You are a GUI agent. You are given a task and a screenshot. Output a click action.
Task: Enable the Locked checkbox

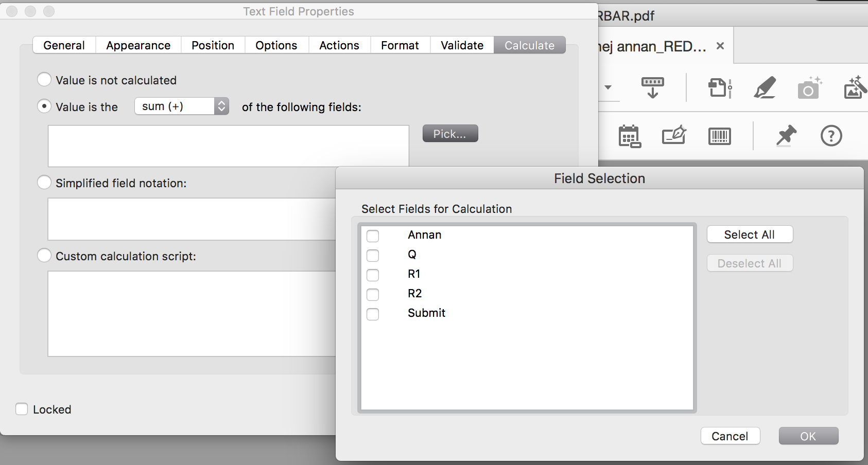coord(21,408)
